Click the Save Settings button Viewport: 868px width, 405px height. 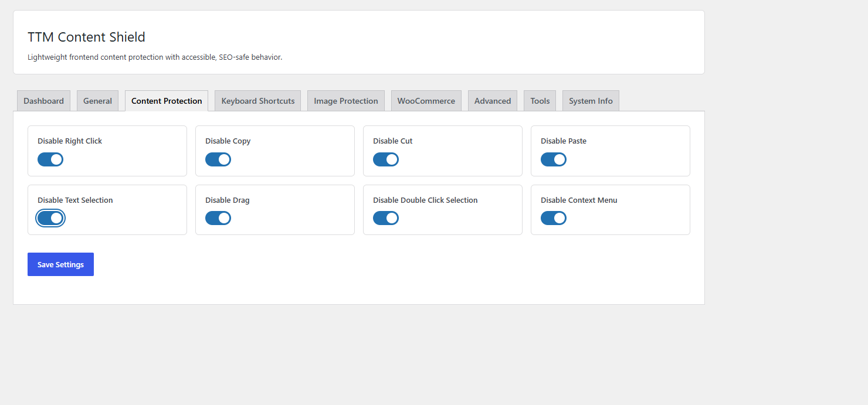point(60,264)
